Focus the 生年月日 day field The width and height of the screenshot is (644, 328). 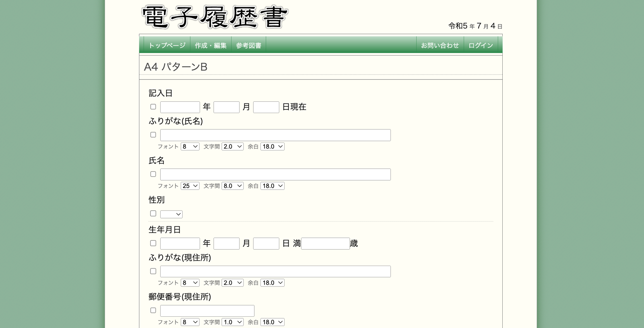pyautogui.click(x=266, y=243)
